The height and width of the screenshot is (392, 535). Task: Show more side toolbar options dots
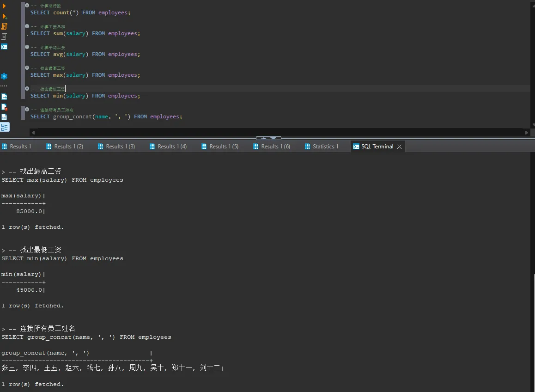pyautogui.click(x=4, y=86)
